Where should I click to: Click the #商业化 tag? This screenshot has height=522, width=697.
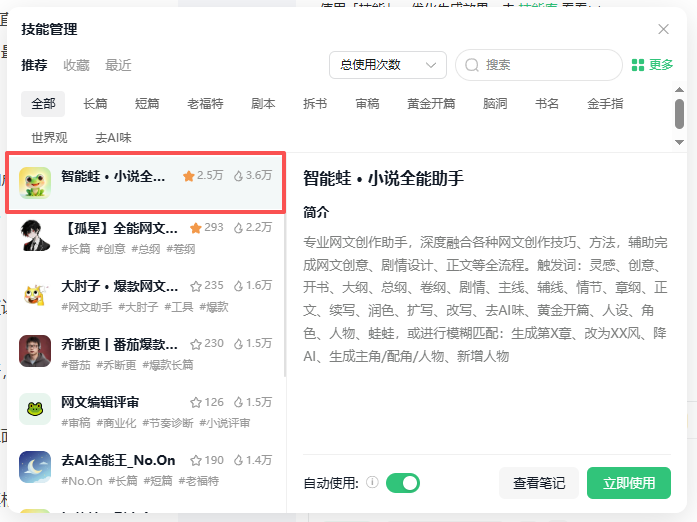click(116, 423)
